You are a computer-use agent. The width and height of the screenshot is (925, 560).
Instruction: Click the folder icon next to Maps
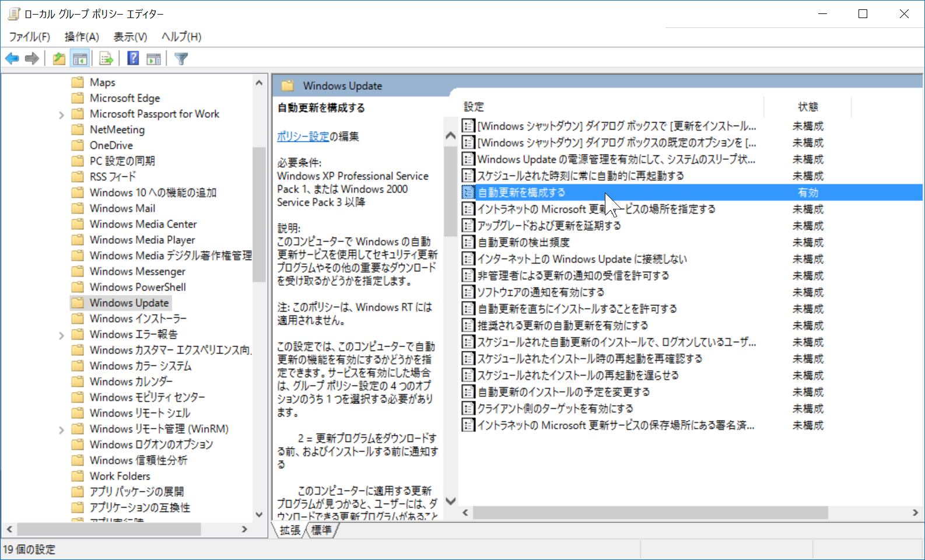(78, 82)
